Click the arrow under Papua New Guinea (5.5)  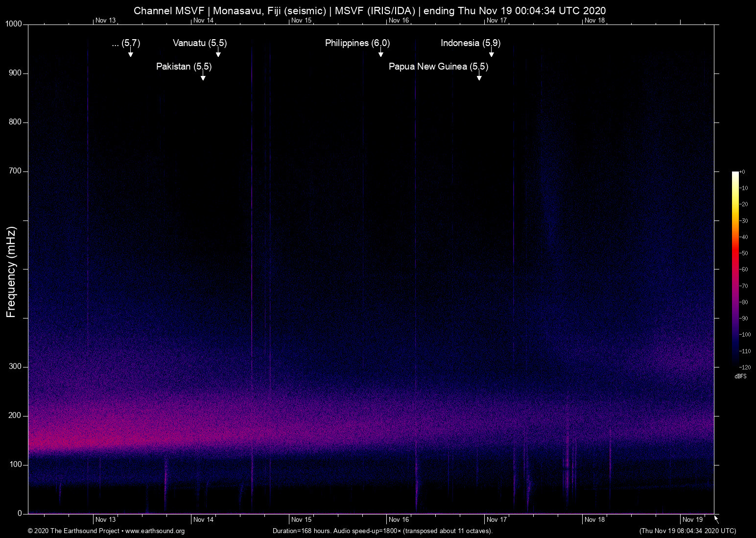click(479, 76)
